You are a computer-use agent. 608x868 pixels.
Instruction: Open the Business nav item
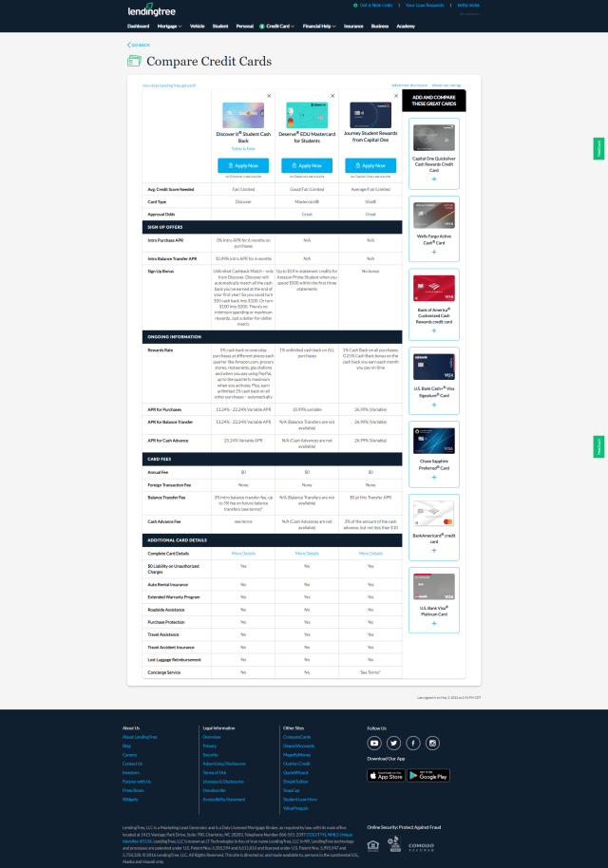(380, 26)
